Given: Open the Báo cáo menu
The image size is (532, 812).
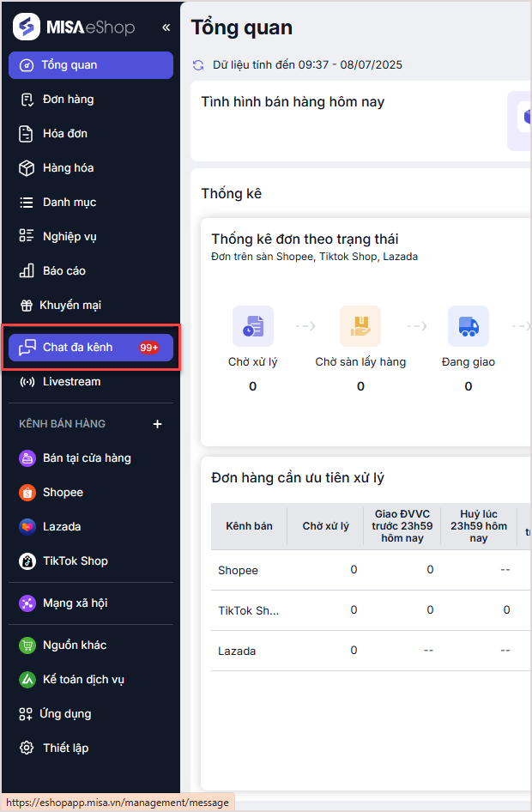Looking at the screenshot, I should (91, 271).
